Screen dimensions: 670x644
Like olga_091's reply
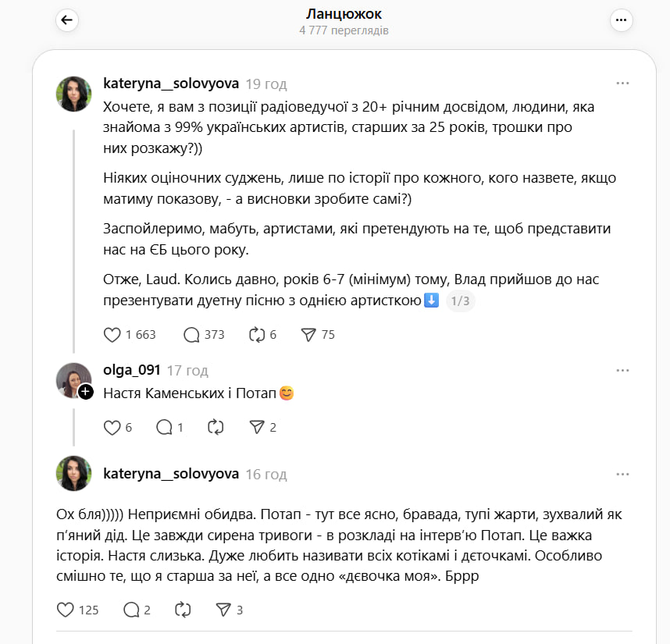tap(112, 428)
